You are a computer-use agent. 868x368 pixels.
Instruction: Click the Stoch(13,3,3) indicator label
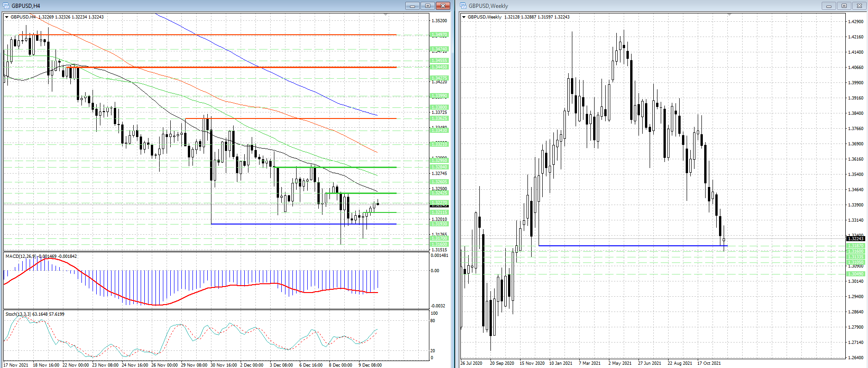pos(19,314)
